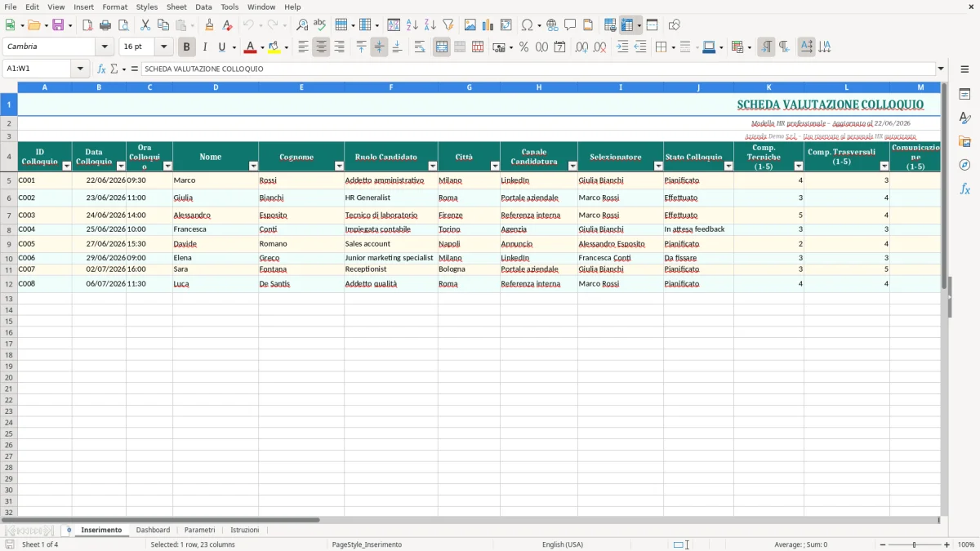The width and height of the screenshot is (980, 551).
Task: Open the Data menu
Action: (x=203, y=7)
